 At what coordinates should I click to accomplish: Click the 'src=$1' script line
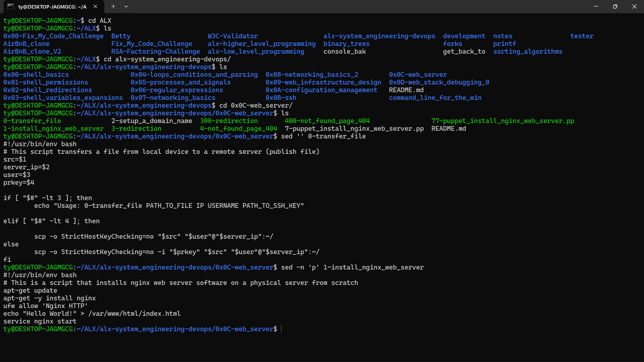pos(14,160)
